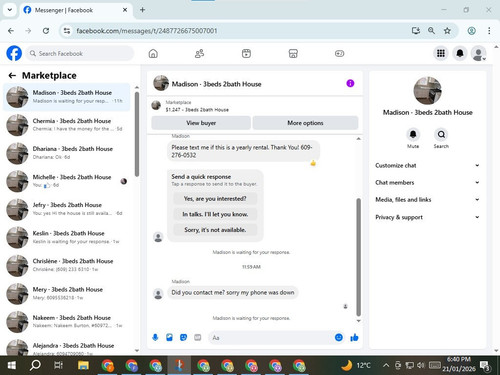The width and height of the screenshot is (500, 375).
Task: Open the tab search dropdown
Action: point(10,10)
